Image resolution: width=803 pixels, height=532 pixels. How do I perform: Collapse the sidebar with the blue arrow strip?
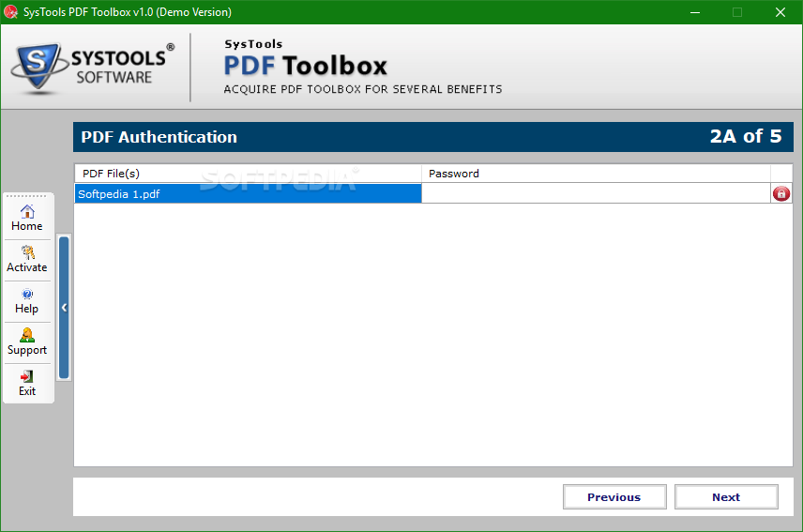pos(64,307)
